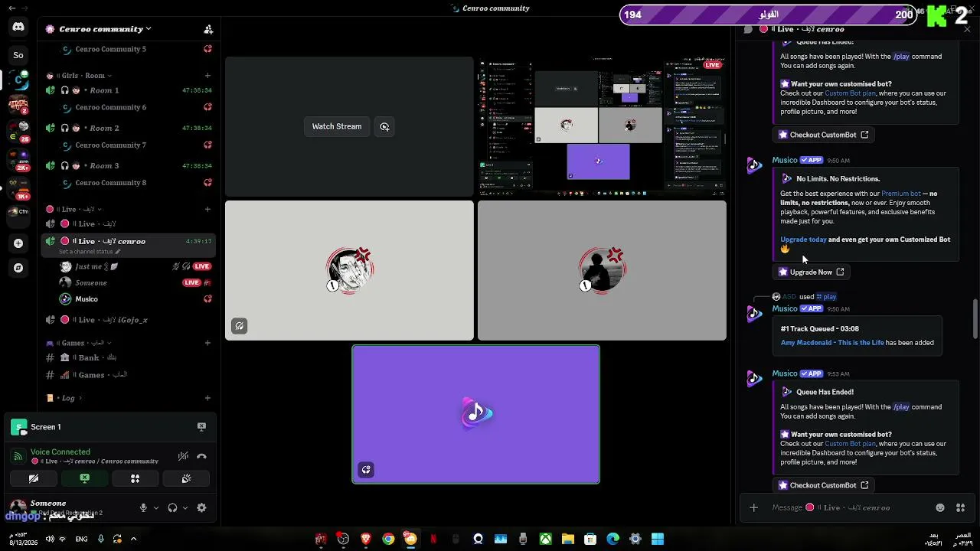This screenshot has height=551, width=980.
Task: Select the live screen share preview thumbnail
Action: click(602, 126)
